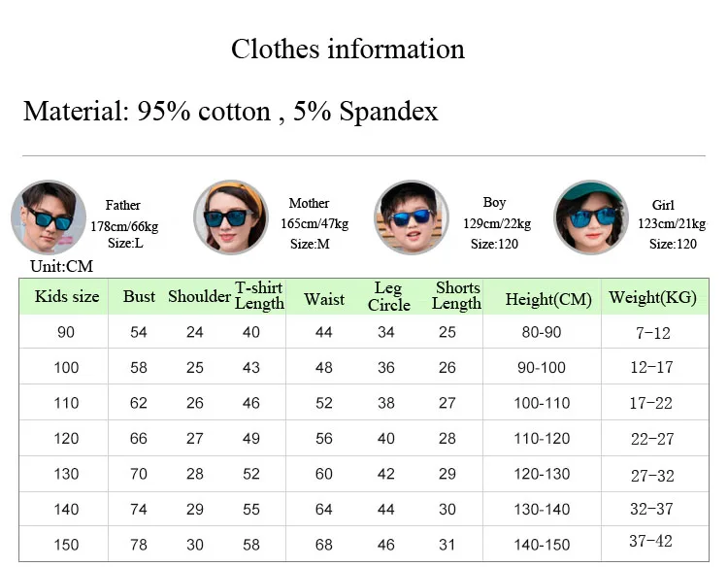This screenshot has height=567, width=728.
Task: Select the Bust column header
Action: pyautogui.click(x=139, y=296)
